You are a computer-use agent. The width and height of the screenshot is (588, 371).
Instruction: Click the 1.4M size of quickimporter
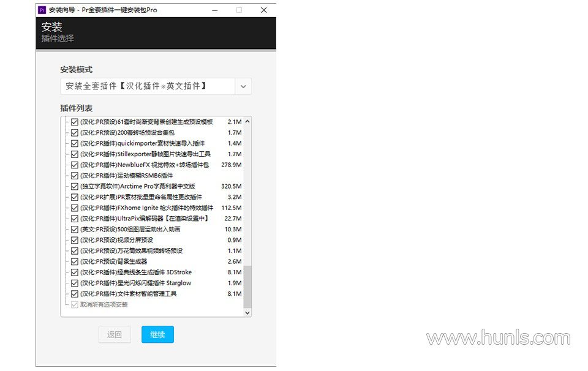point(235,143)
